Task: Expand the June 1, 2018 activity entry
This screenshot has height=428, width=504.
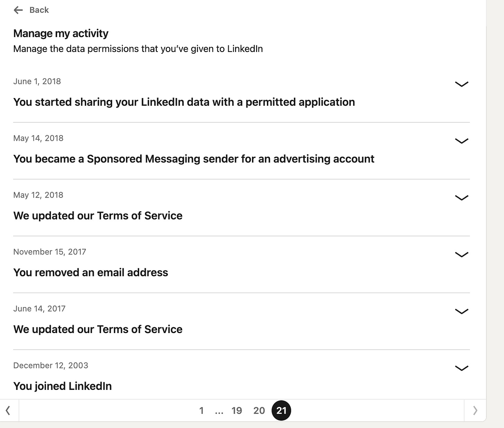Action: [x=461, y=84]
